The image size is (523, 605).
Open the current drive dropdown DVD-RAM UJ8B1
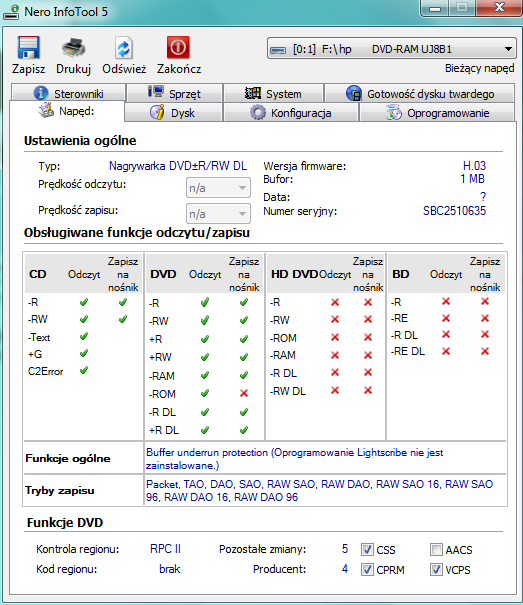pyautogui.click(x=392, y=49)
